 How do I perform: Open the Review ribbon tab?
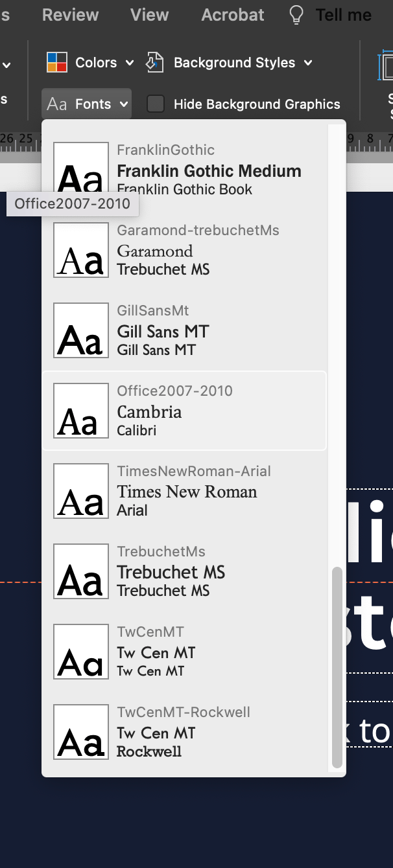tap(71, 15)
